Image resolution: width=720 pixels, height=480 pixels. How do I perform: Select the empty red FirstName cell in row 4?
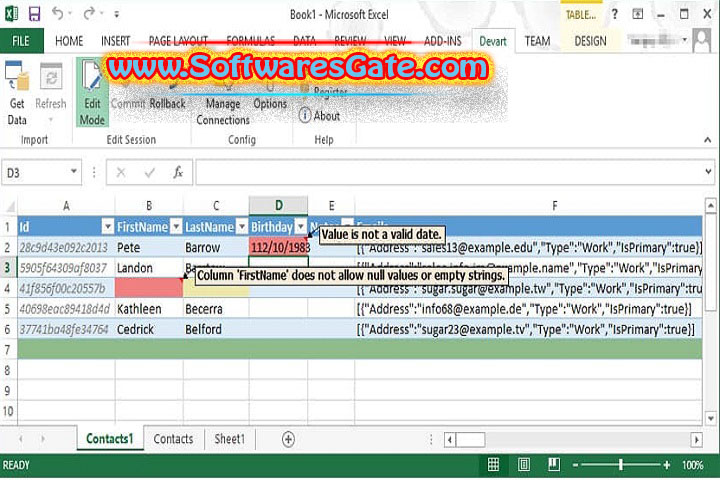pos(149,288)
